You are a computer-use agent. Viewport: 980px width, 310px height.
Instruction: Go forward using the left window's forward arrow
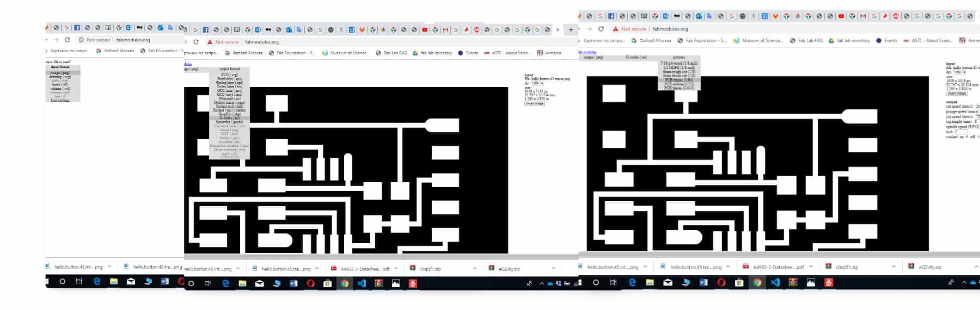coord(56,40)
